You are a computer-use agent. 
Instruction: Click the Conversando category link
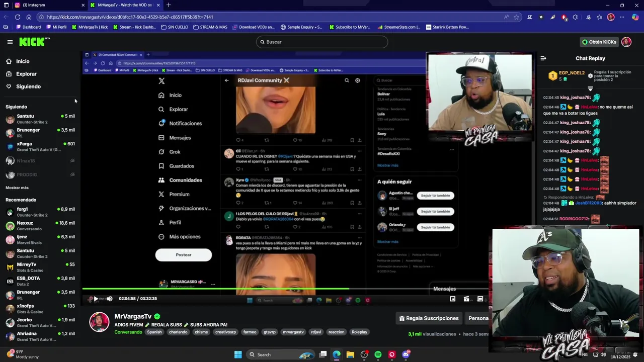[128, 332]
